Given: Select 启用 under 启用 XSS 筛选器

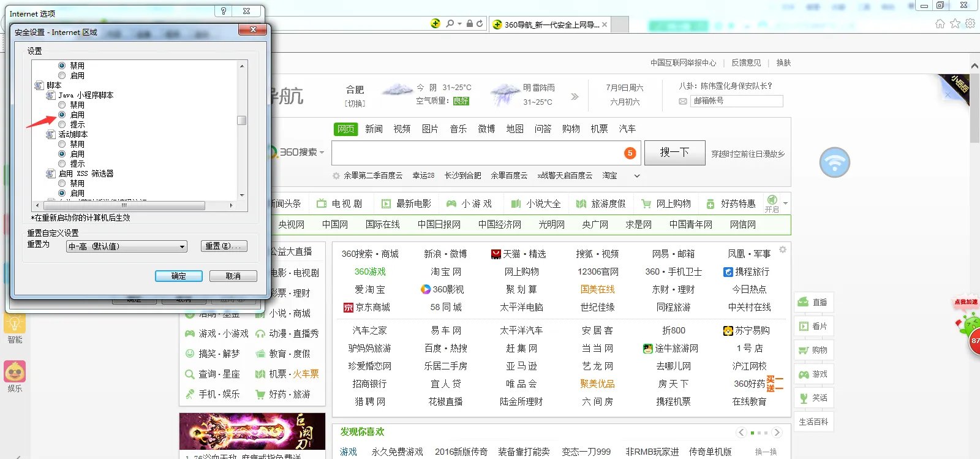Looking at the screenshot, I should (x=62, y=194).
